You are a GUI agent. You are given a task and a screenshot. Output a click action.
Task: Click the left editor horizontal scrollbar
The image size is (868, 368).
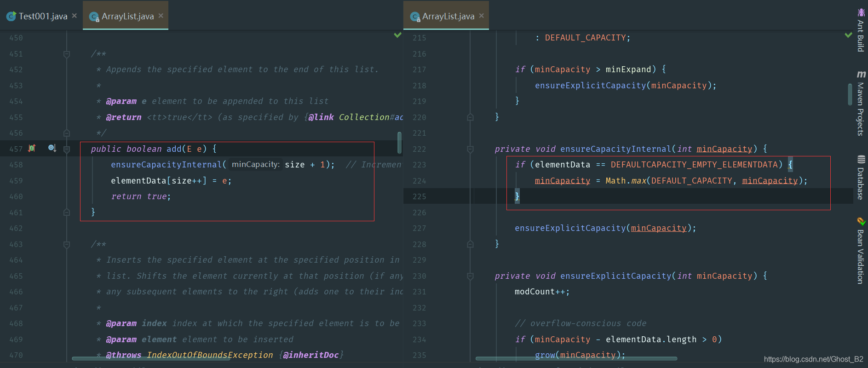(151, 358)
